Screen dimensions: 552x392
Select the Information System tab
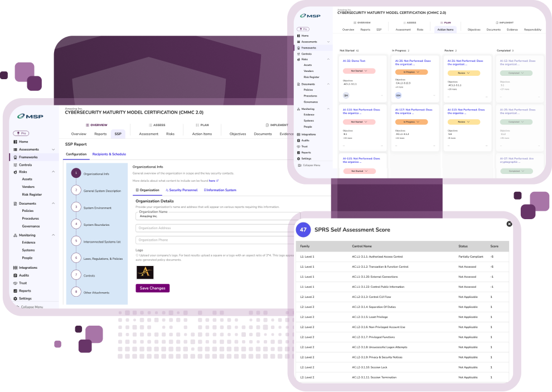[x=220, y=190]
